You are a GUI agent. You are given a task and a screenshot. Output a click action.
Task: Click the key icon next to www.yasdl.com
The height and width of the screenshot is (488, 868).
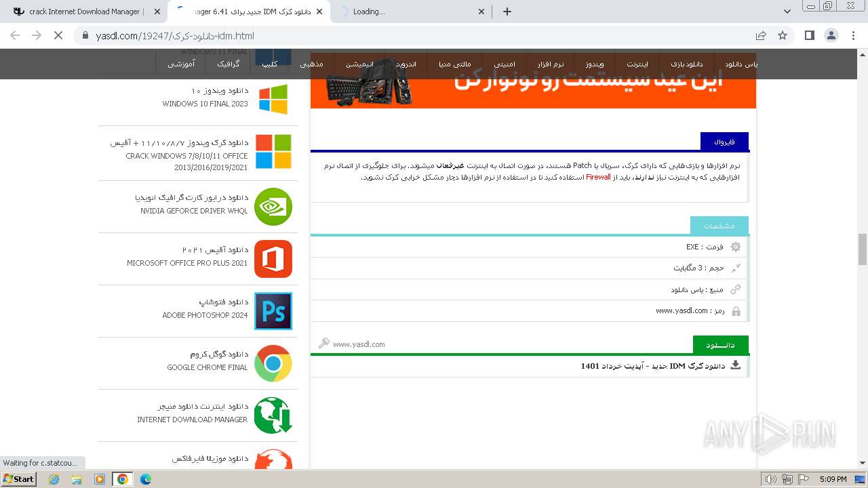click(324, 344)
